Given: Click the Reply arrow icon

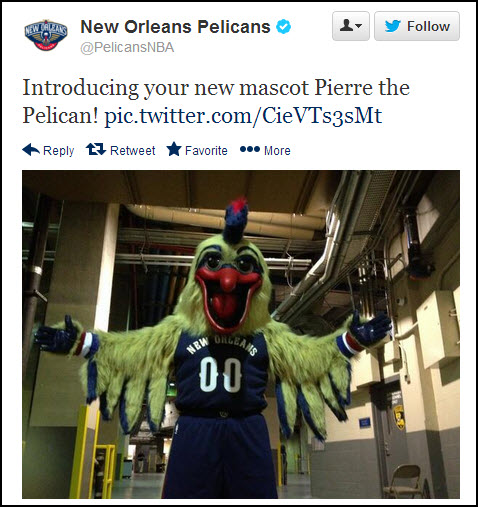Looking at the screenshot, I should tap(31, 150).
